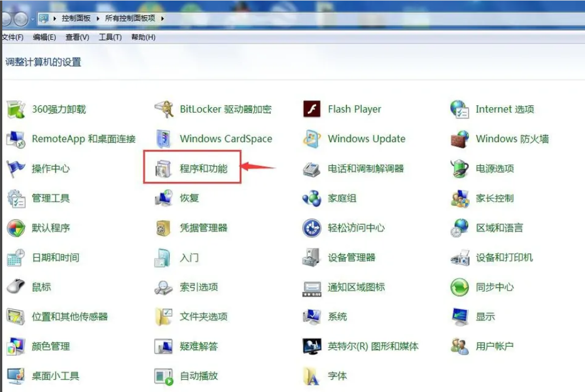Click the 所有控制面板项 breadcrumb
Screen dimensions: 585x392
click(x=130, y=18)
